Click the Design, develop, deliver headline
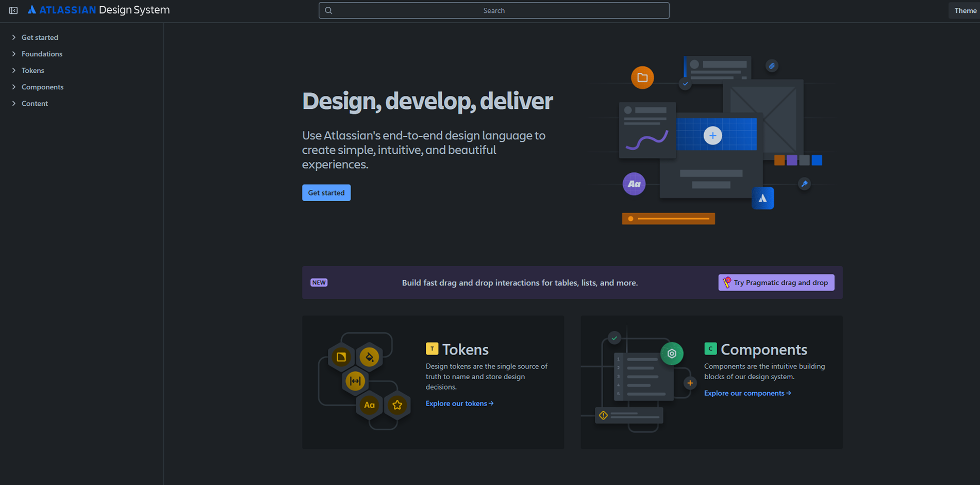The height and width of the screenshot is (485, 980). tap(427, 101)
